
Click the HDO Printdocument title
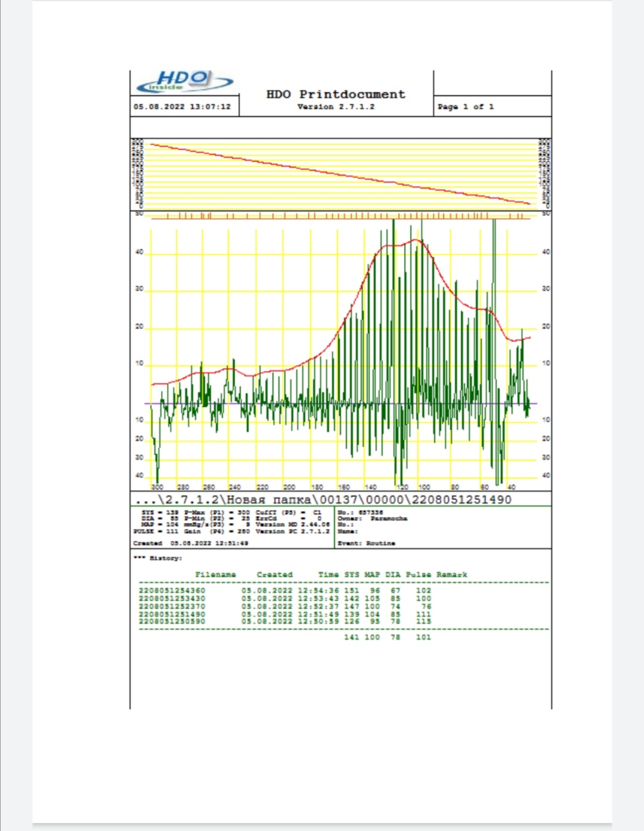[336, 94]
